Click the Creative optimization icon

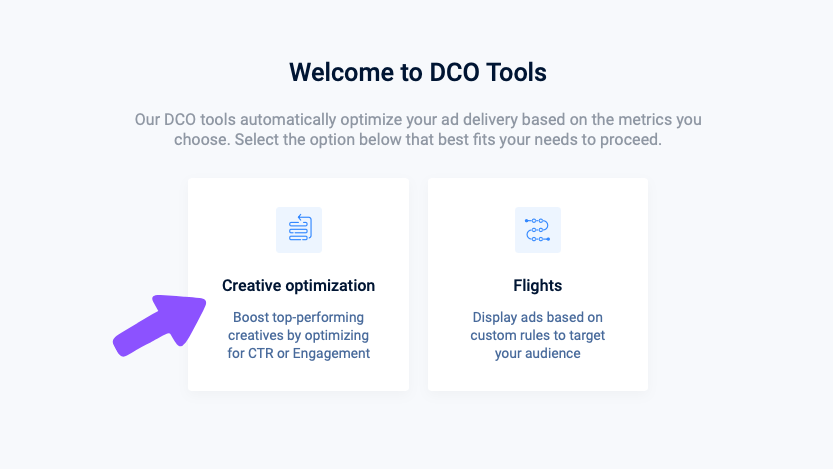(x=299, y=229)
